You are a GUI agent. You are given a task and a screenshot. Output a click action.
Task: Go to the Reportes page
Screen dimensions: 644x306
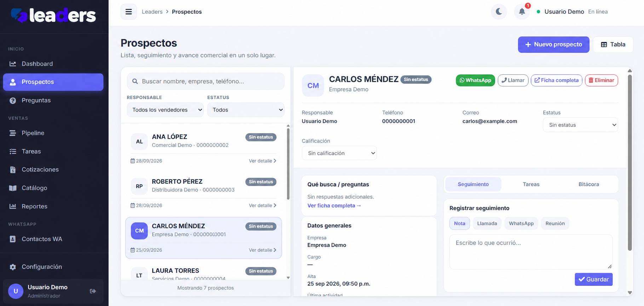point(53,206)
